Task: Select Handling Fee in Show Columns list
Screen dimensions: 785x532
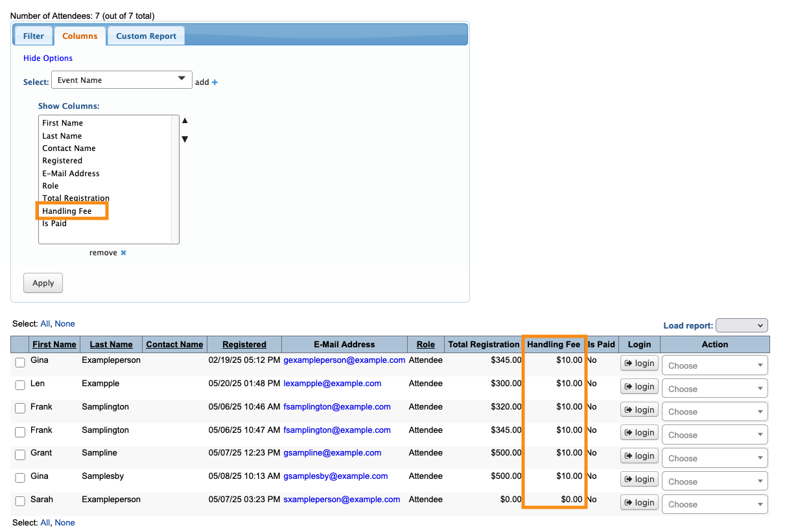Action: (67, 211)
